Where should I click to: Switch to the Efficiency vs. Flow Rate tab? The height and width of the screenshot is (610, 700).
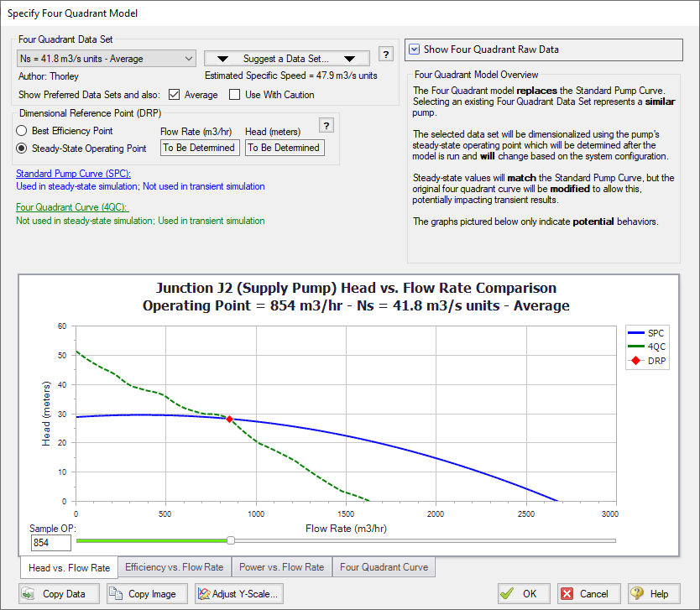(173, 567)
